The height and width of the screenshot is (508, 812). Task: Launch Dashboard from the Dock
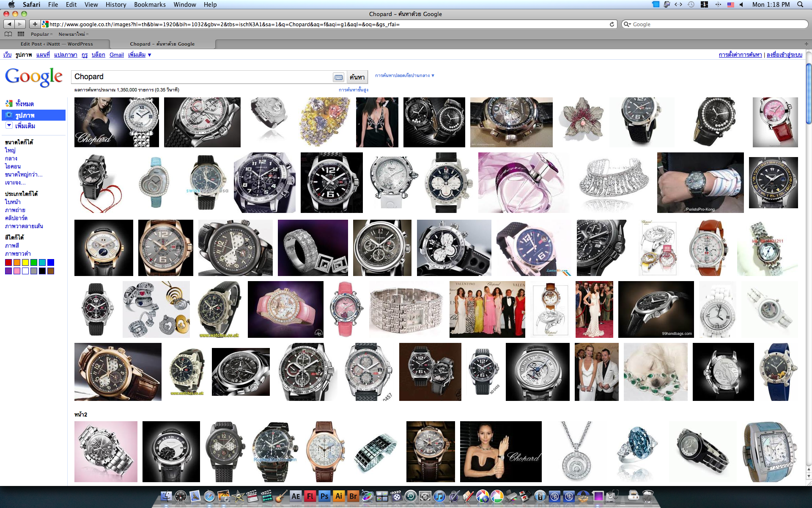pyautogui.click(x=181, y=496)
